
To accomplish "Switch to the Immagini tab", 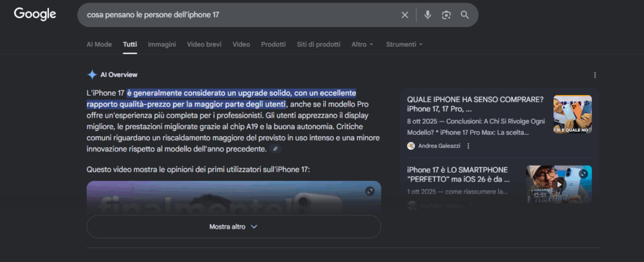I will click(162, 45).
